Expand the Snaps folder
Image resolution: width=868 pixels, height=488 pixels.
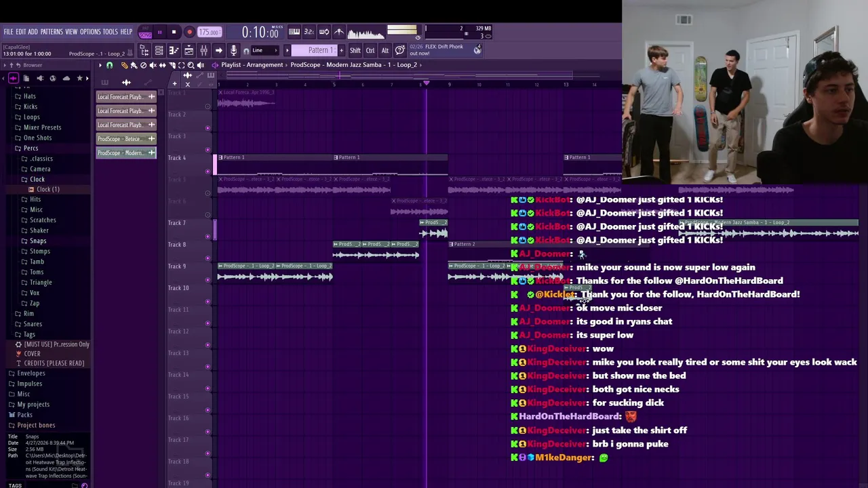click(38, 241)
